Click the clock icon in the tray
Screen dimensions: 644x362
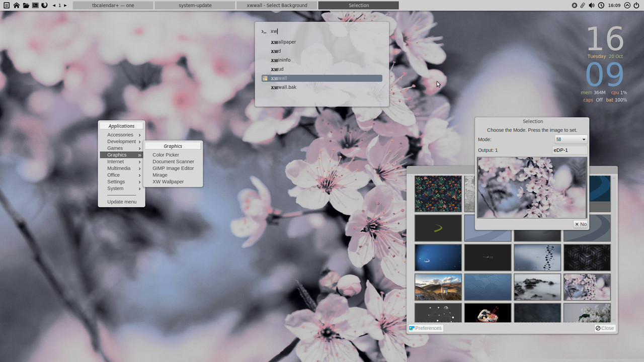(601, 6)
